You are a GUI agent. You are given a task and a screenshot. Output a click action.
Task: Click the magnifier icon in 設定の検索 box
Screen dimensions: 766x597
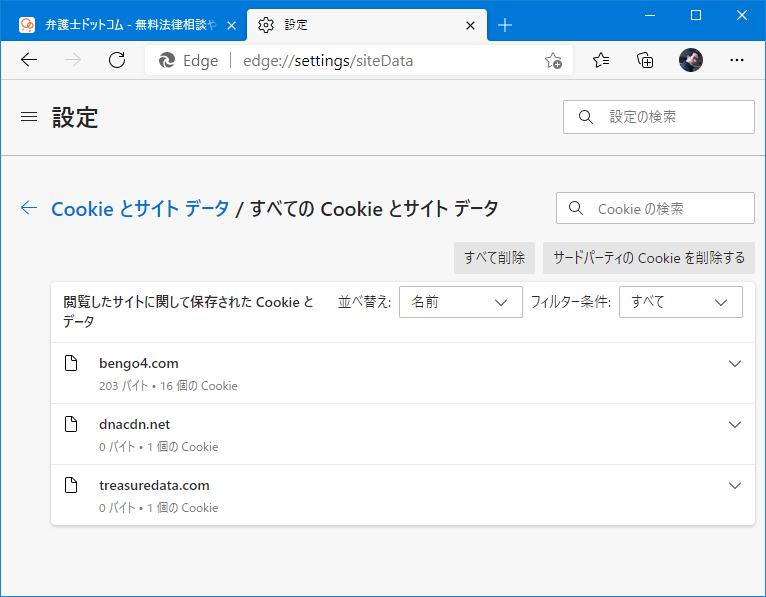(x=585, y=117)
